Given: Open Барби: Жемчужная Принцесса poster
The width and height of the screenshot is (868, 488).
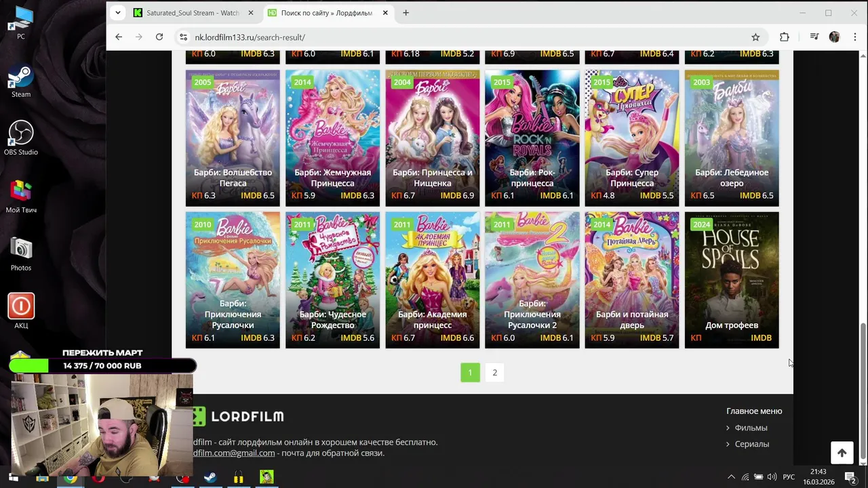Looking at the screenshot, I should point(332,138).
